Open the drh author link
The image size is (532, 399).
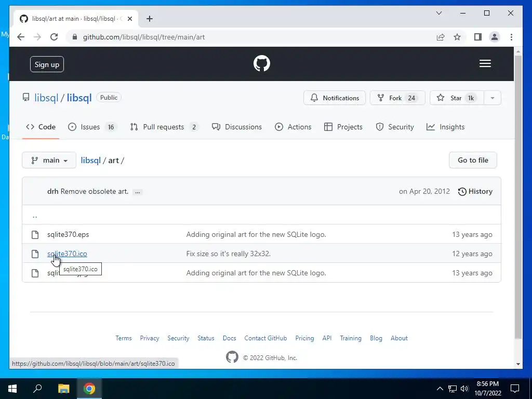click(52, 191)
